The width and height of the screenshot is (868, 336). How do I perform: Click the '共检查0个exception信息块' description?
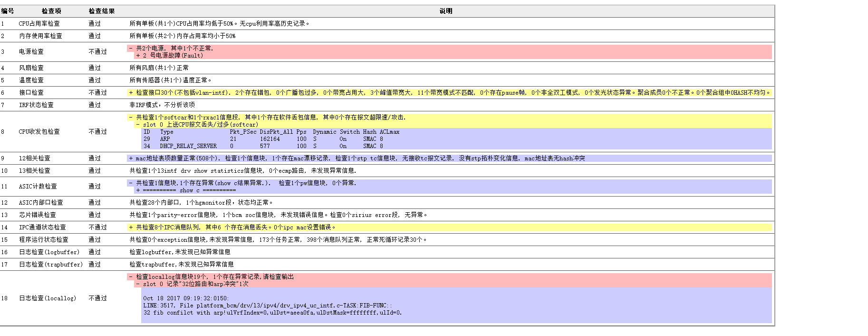point(279,239)
